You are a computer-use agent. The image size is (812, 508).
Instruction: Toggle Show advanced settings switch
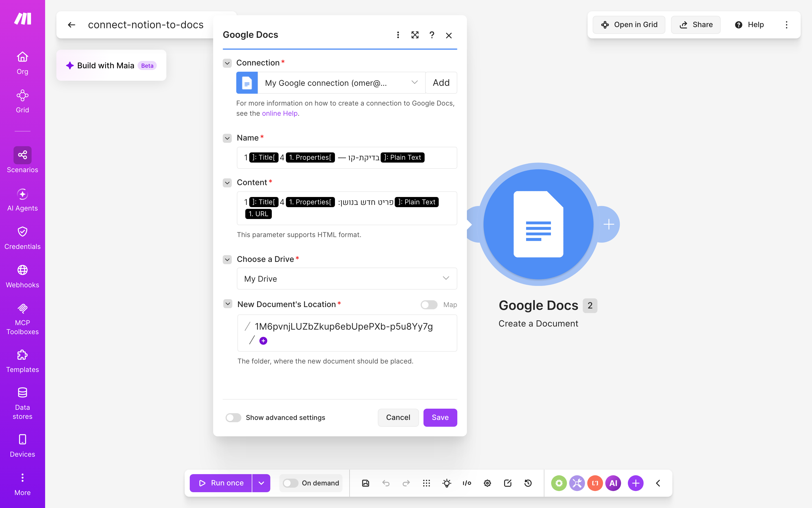pyautogui.click(x=233, y=418)
